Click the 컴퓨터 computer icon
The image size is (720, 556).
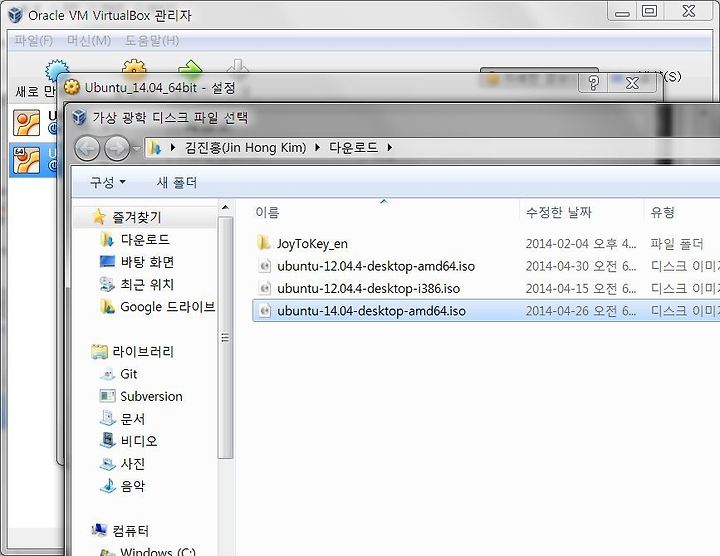99,530
